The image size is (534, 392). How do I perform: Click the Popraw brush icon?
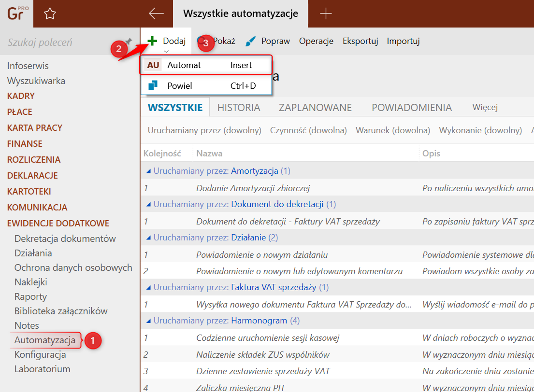click(250, 41)
